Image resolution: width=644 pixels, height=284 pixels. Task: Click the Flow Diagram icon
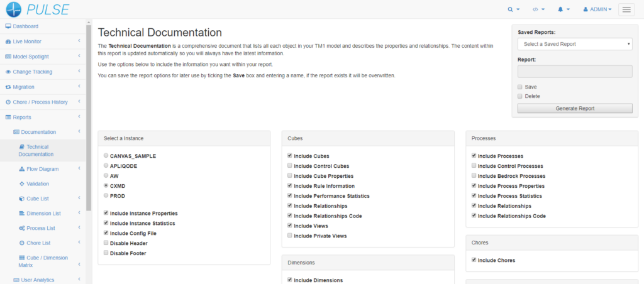tap(22, 169)
